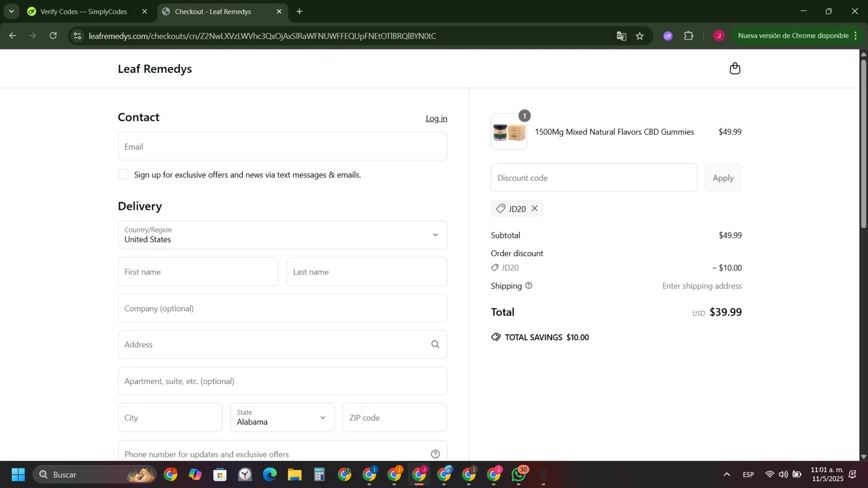Click the purple extension icon in the toolbar
Screen dimensions: 868x488
coord(668,36)
